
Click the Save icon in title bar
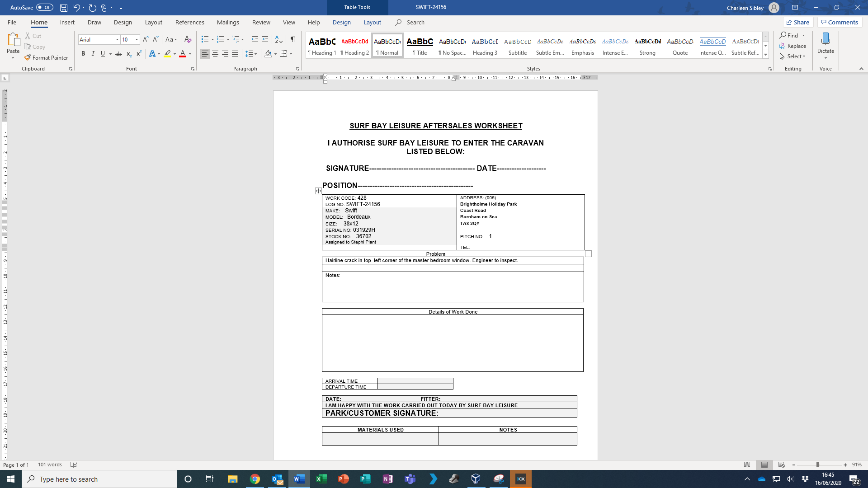(64, 8)
